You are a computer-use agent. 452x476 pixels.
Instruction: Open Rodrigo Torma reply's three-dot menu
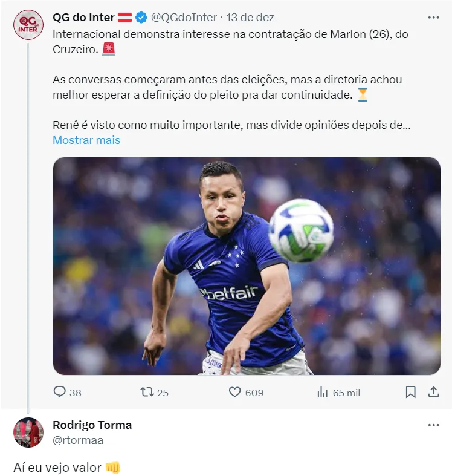tap(433, 425)
